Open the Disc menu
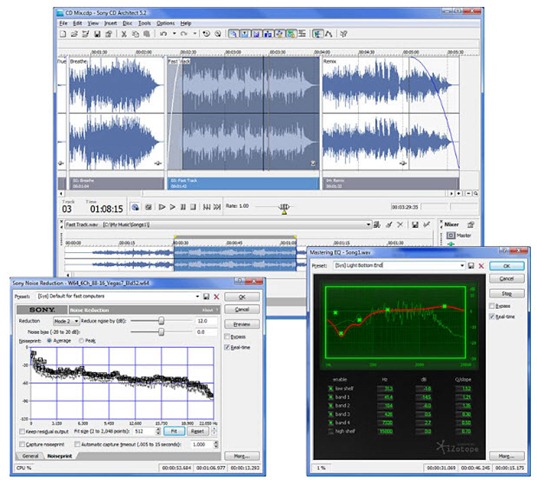 127,23
